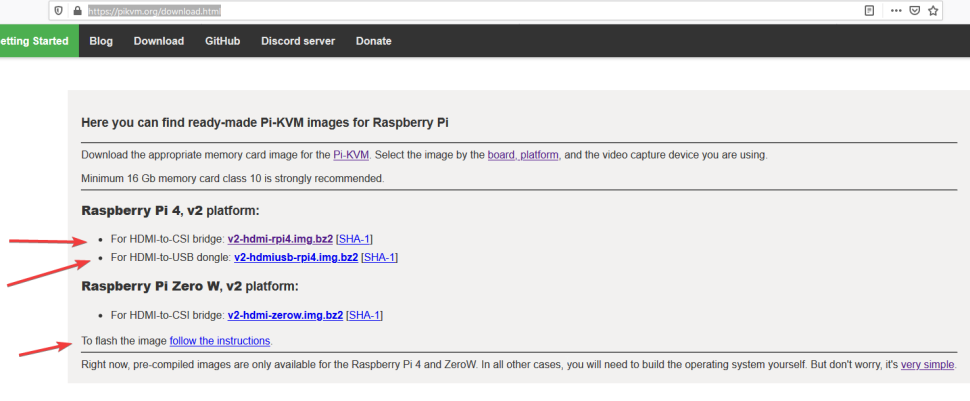Click the padlock site security icon

tap(76, 11)
